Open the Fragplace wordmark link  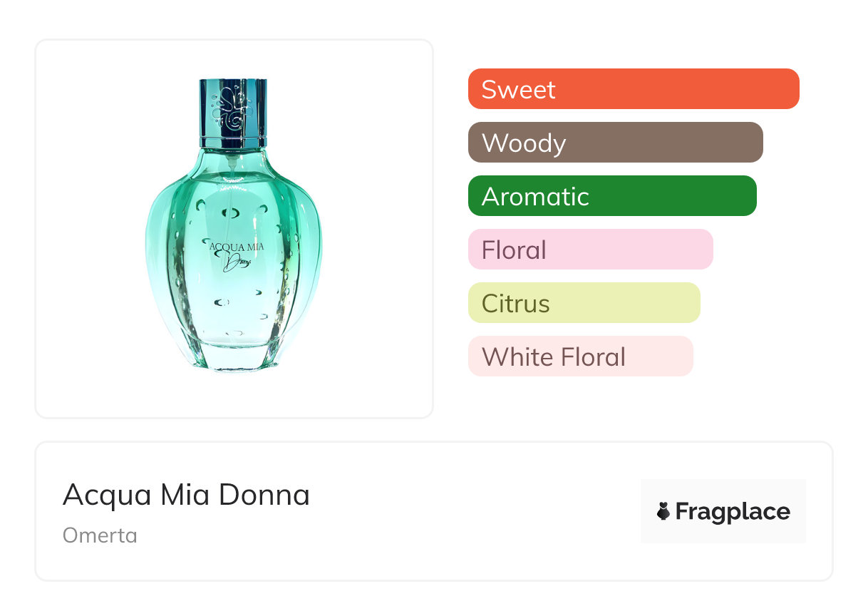coord(733,511)
